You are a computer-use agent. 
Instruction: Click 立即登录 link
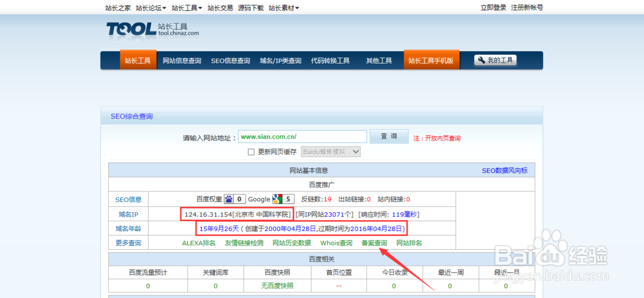tap(493, 7)
